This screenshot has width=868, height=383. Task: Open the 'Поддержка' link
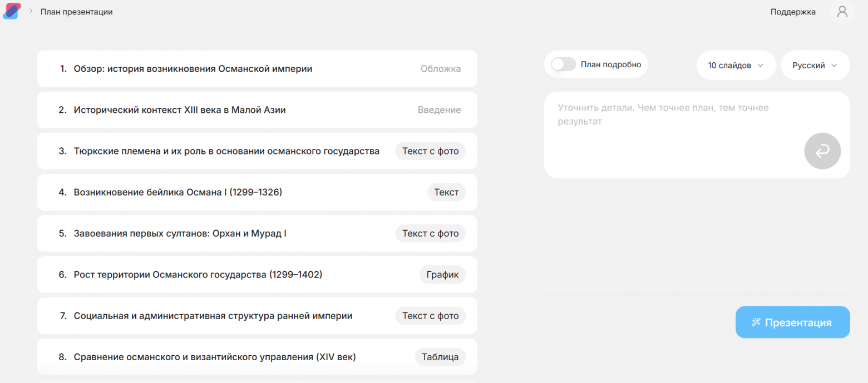pyautogui.click(x=792, y=12)
